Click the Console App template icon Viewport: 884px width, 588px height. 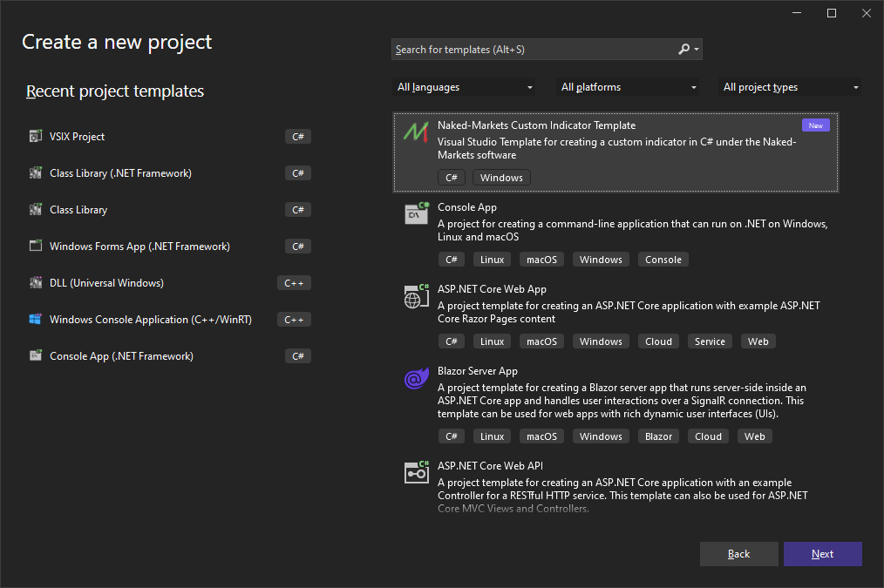point(417,213)
